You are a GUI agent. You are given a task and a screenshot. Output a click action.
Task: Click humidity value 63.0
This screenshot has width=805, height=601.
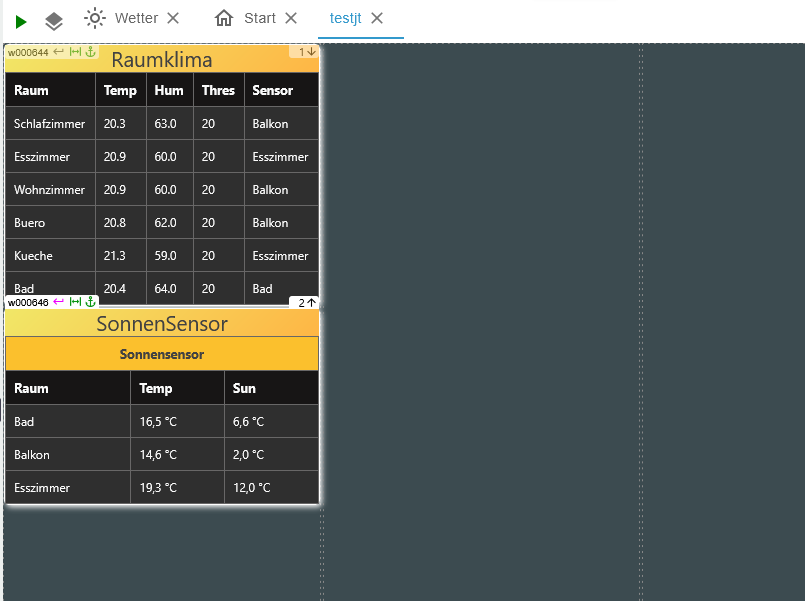(165, 124)
